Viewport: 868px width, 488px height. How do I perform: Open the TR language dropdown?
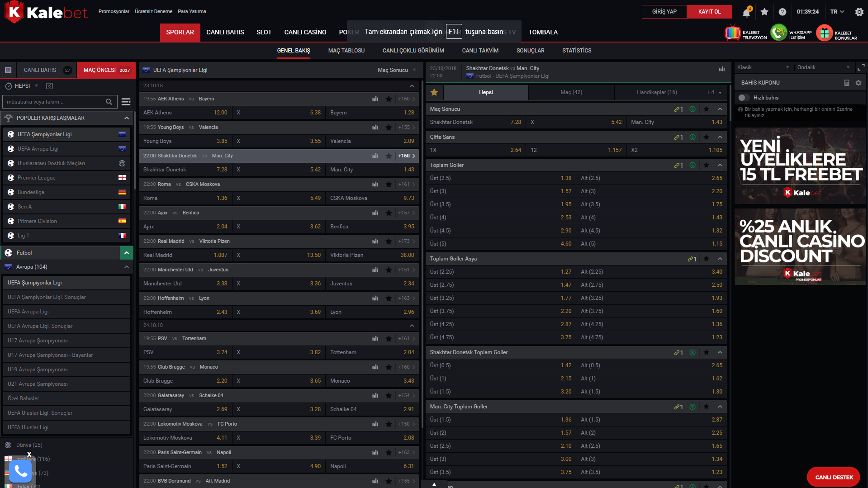(837, 12)
